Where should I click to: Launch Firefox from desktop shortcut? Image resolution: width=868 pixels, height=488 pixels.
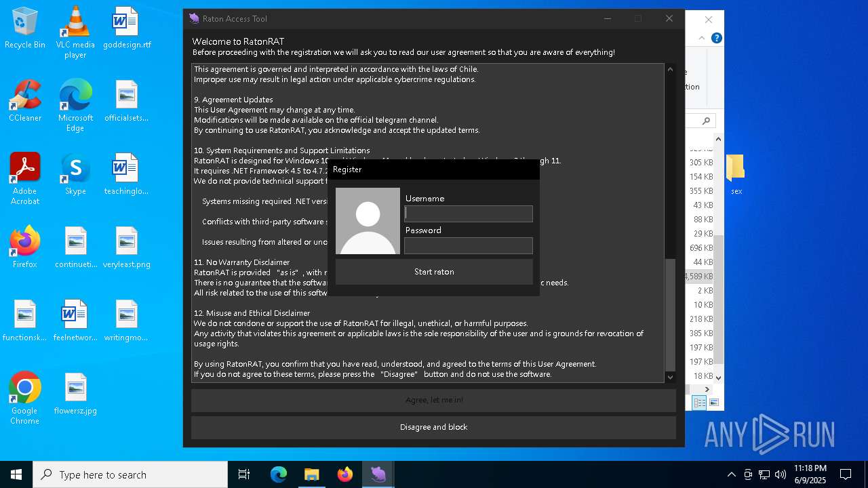click(25, 247)
